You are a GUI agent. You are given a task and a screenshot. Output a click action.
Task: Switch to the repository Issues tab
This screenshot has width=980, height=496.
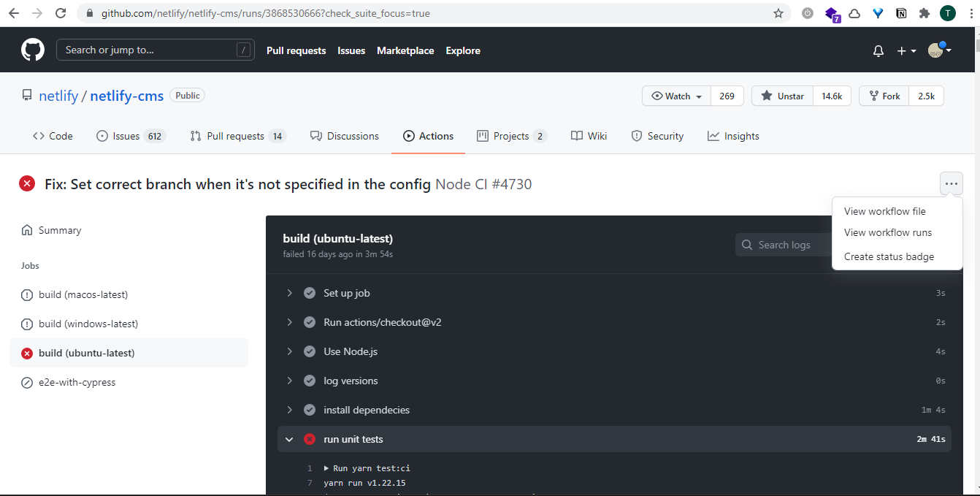click(131, 136)
